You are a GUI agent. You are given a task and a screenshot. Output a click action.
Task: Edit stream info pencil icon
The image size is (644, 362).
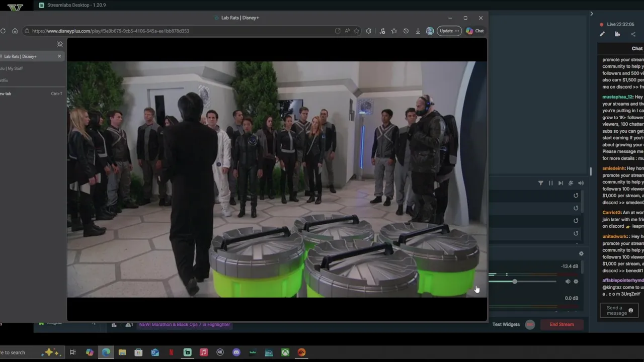click(x=602, y=34)
